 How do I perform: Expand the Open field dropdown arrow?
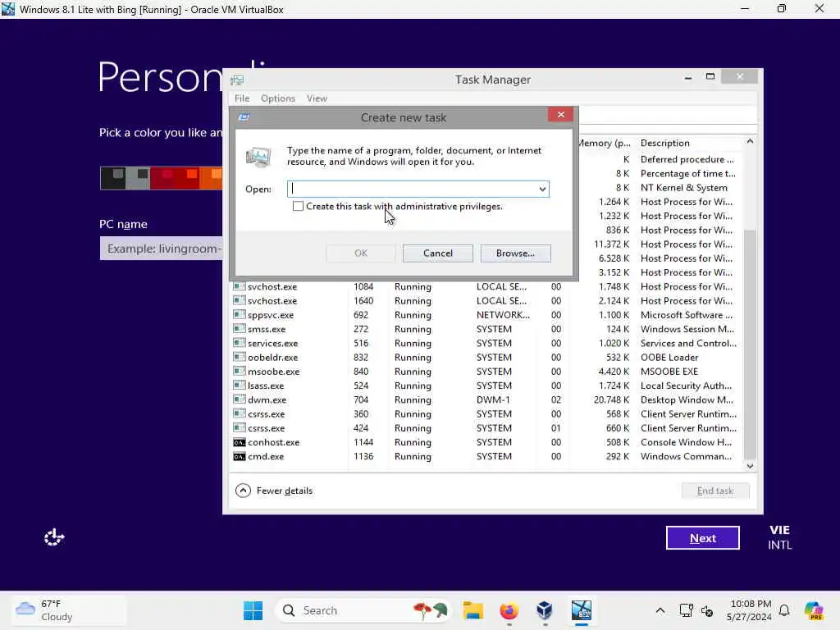click(542, 189)
